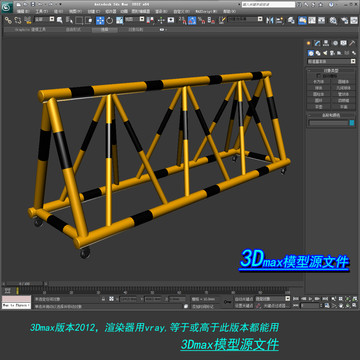
Task: Click the Align tool icon
Action: coord(279,20)
